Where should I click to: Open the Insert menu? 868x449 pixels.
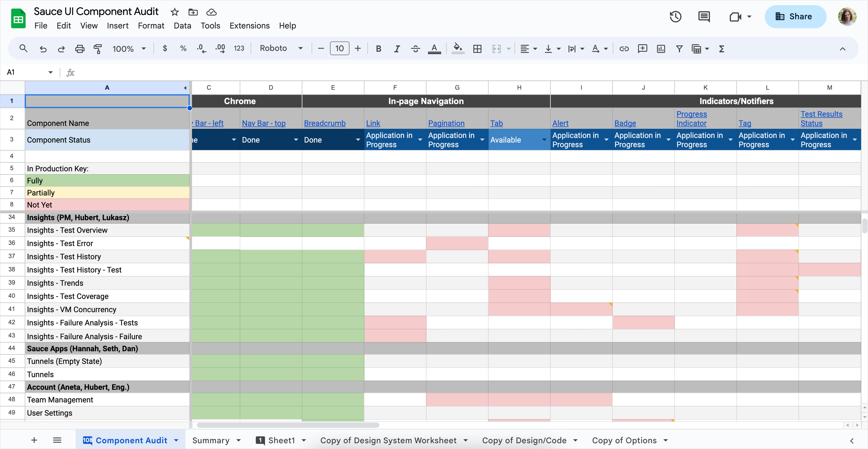pos(118,26)
